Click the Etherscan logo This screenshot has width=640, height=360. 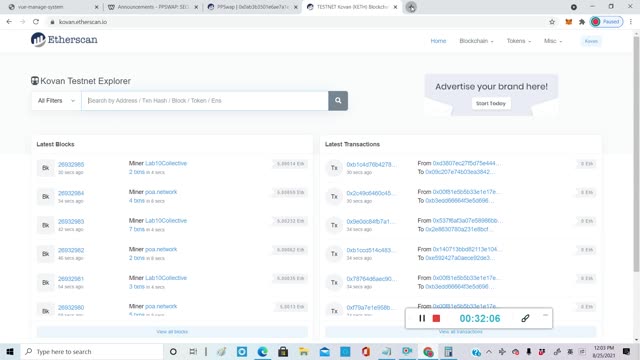(x=64, y=40)
